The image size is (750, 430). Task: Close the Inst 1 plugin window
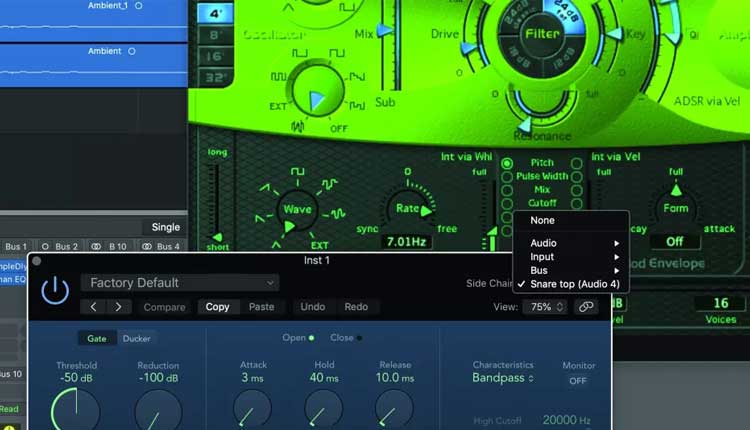click(37, 261)
